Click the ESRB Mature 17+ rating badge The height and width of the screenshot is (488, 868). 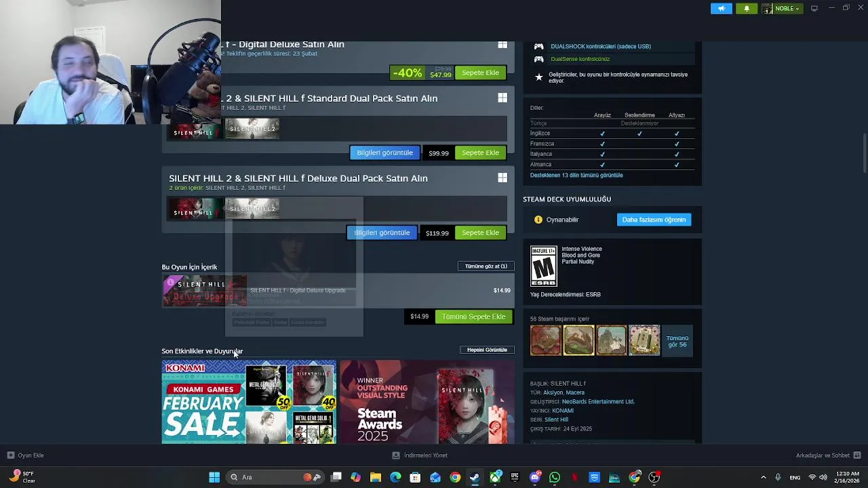click(x=544, y=266)
